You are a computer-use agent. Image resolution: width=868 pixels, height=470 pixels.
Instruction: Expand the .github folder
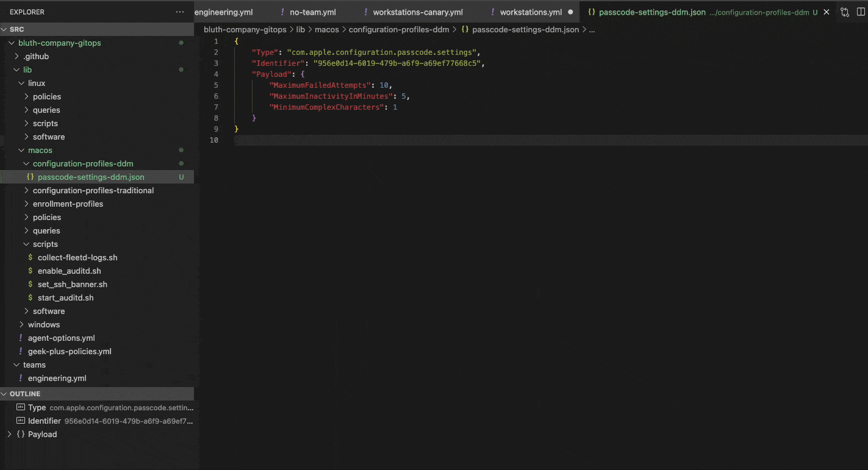[16, 56]
